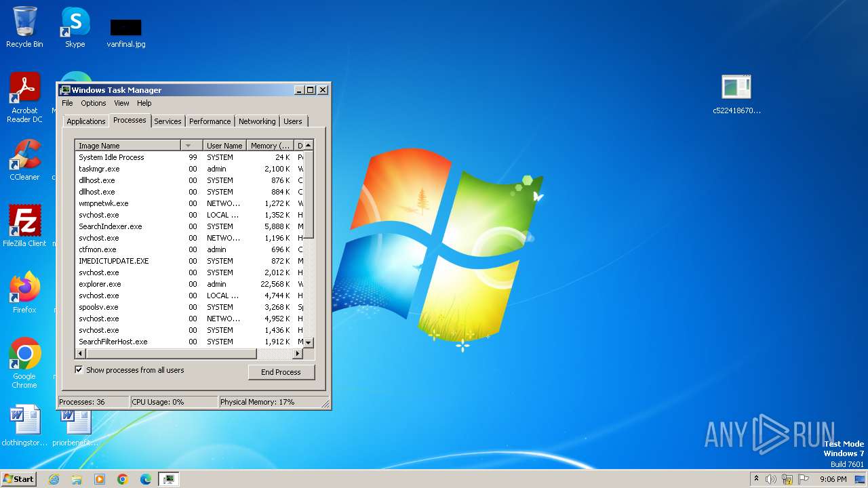Select the priorbenefit... Word document icon
Screen dimensions: 868x488
pos(75,426)
